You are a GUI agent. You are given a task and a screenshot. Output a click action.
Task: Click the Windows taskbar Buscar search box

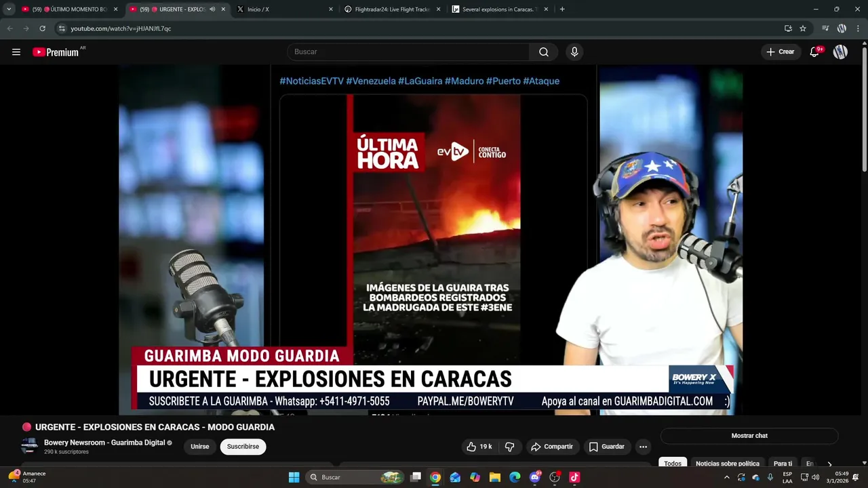(x=355, y=477)
